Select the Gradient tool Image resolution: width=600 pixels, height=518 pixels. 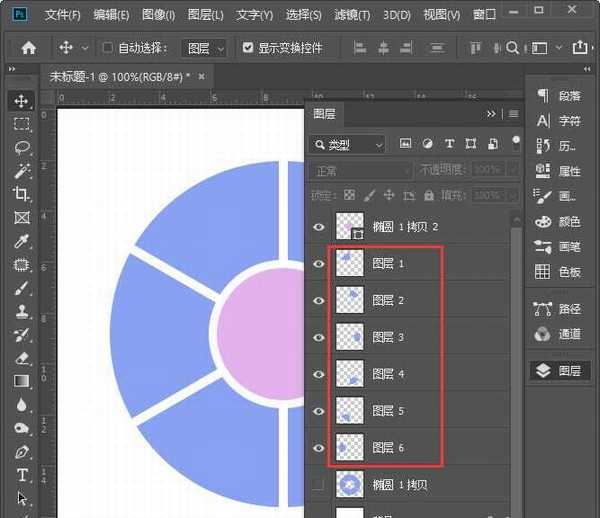click(x=22, y=381)
